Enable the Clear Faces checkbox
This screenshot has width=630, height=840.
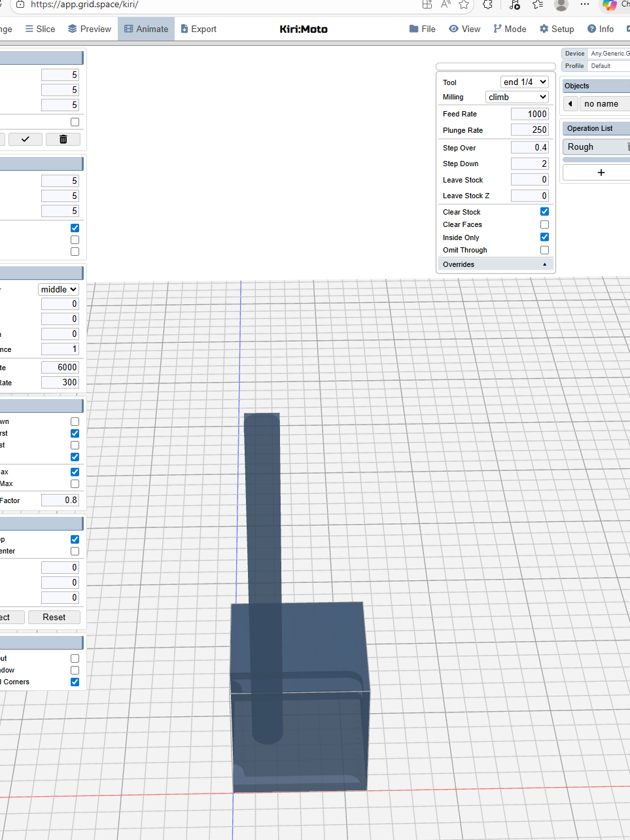(544, 224)
